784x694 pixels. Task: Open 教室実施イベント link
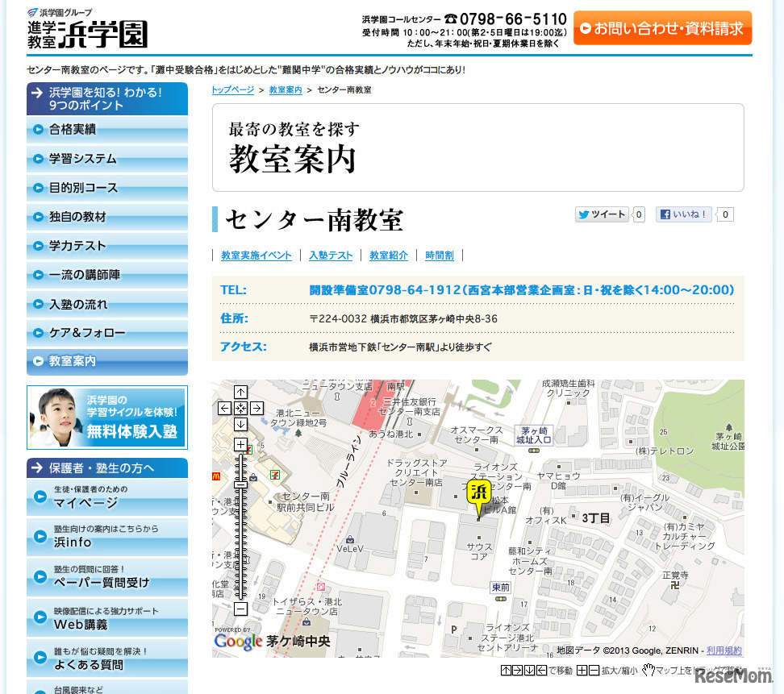pyautogui.click(x=256, y=256)
